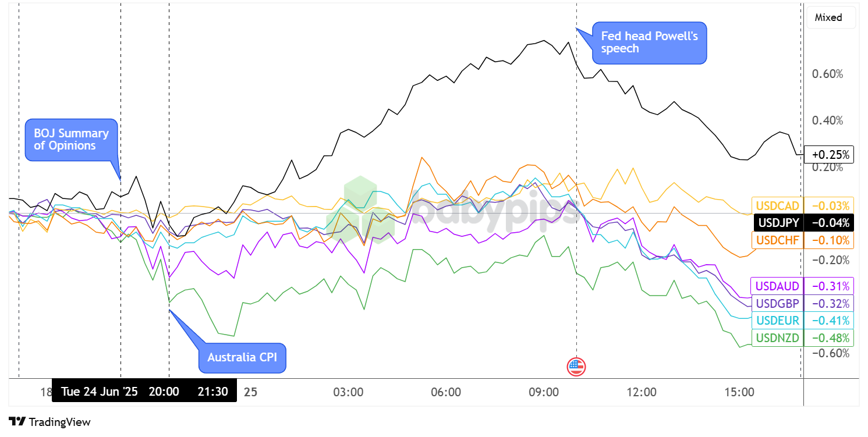Viewport: 868px width, 437px height.
Task: Click the 09:00 time axis label
Action: tap(543, 392)
